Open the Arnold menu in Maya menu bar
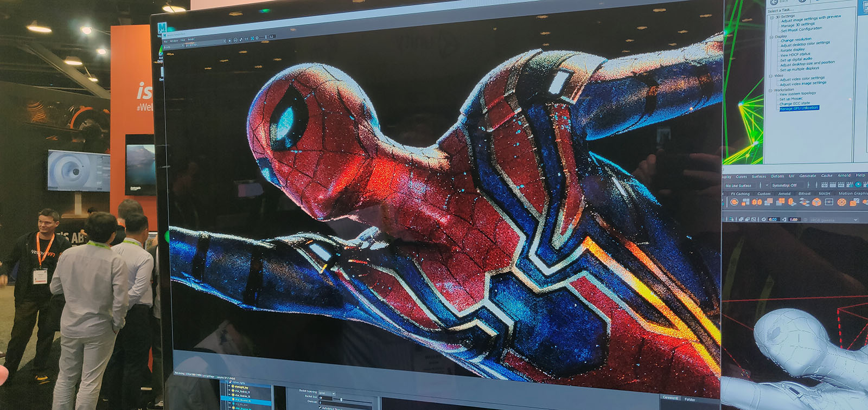Screen dimensions: 868x410 tap(844, 175)
